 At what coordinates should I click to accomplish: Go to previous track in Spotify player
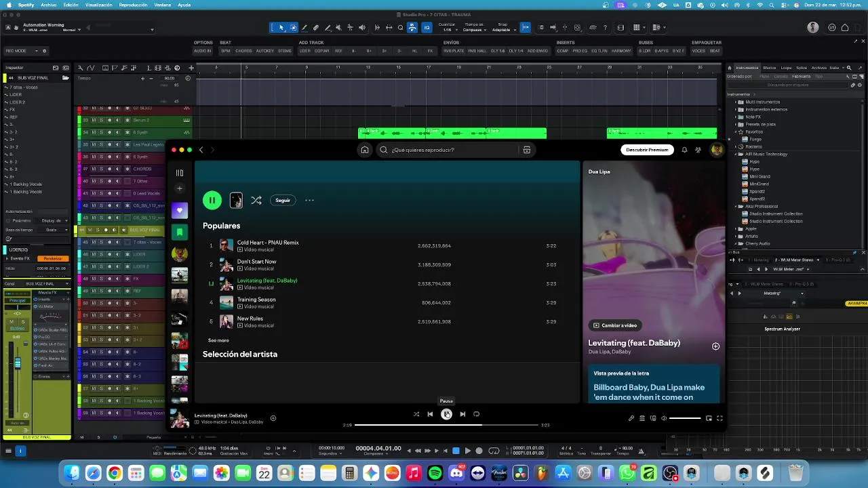tap(430, 414)
